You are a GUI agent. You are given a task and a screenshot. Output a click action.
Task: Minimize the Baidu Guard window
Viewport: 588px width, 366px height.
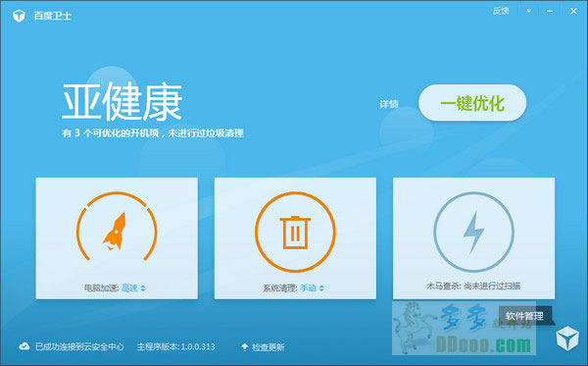(550, 11)
